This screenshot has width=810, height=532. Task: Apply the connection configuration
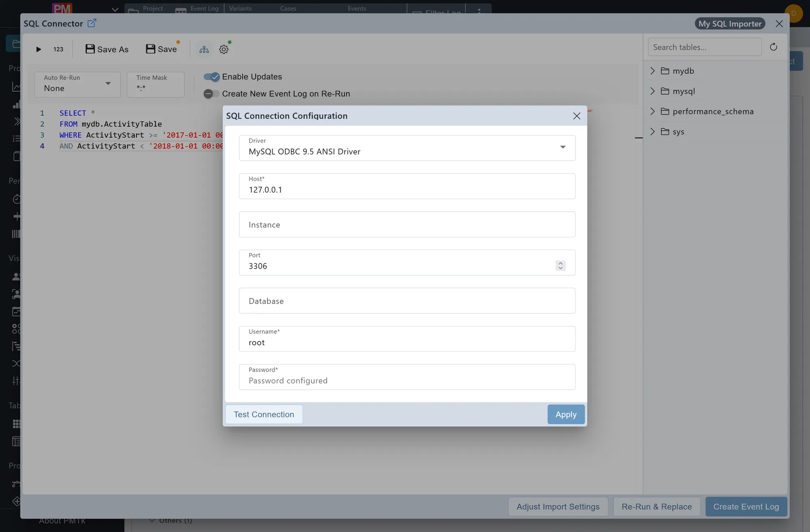(x=566, y=414)
